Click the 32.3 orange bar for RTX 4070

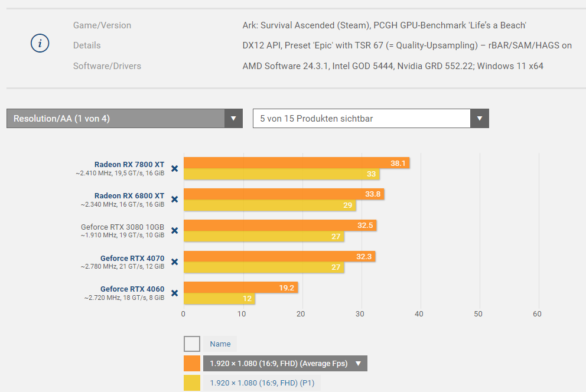279,256
